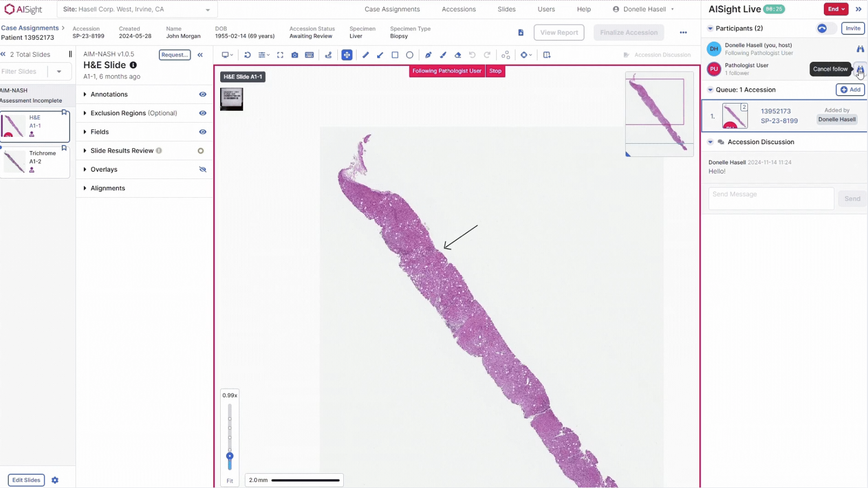Image resolution: width=868 pixels, height=488 pixels.
Task: Show the Overlays layer
Action: click(x=203, y=169)
